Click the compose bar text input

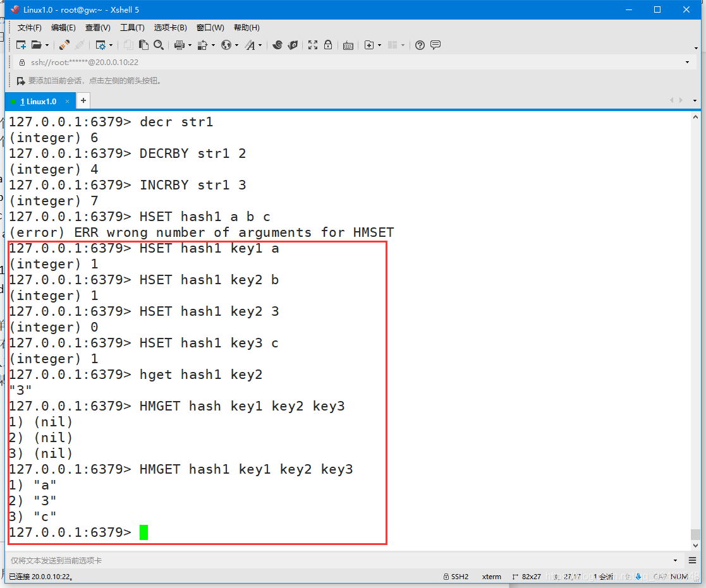(x=338, y=561)
